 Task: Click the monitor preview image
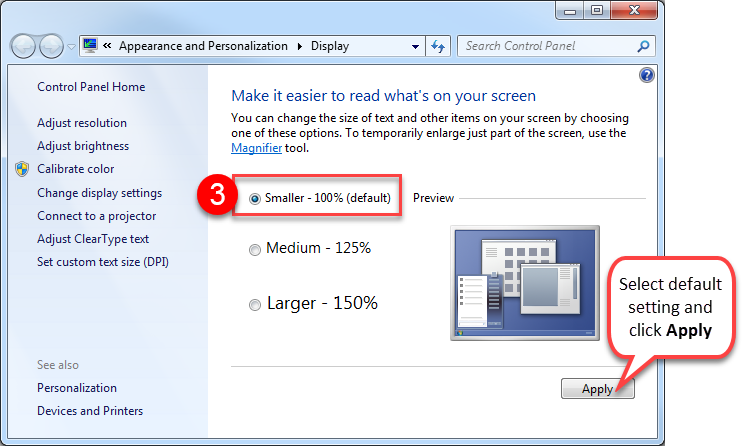(x=526, y=283)
